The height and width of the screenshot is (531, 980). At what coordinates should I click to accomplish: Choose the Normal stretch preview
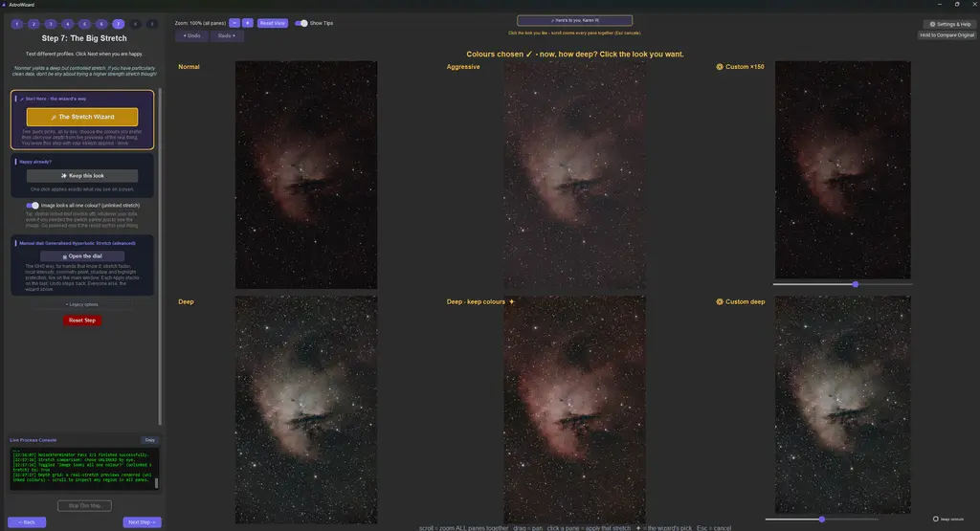pos(306,175)
